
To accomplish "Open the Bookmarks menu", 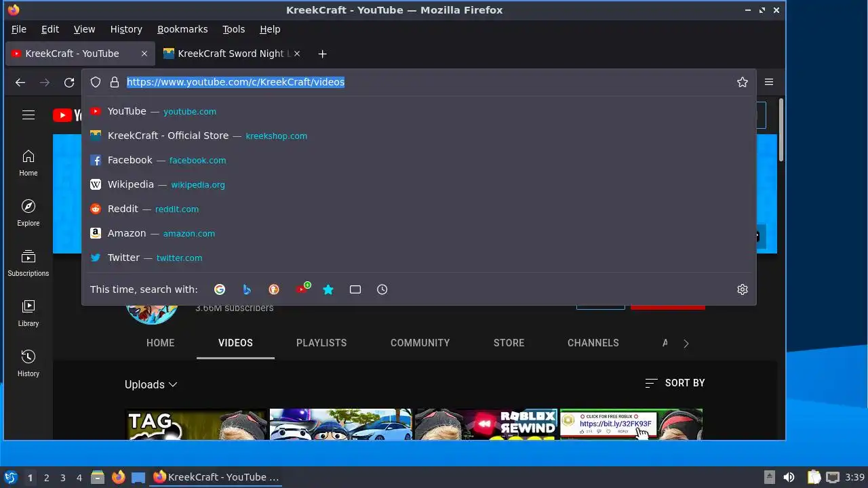I will (x=182, y=29).
